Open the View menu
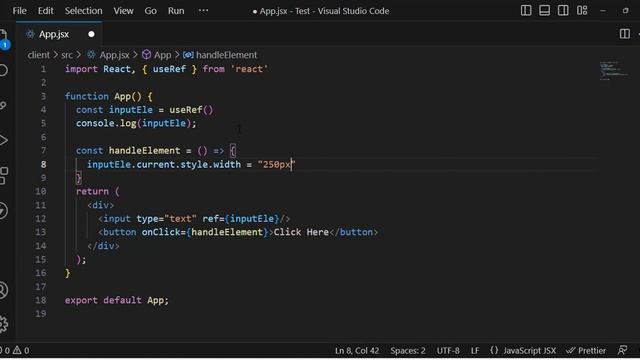This screenshot has height=360, width=640. pos(123,11)
